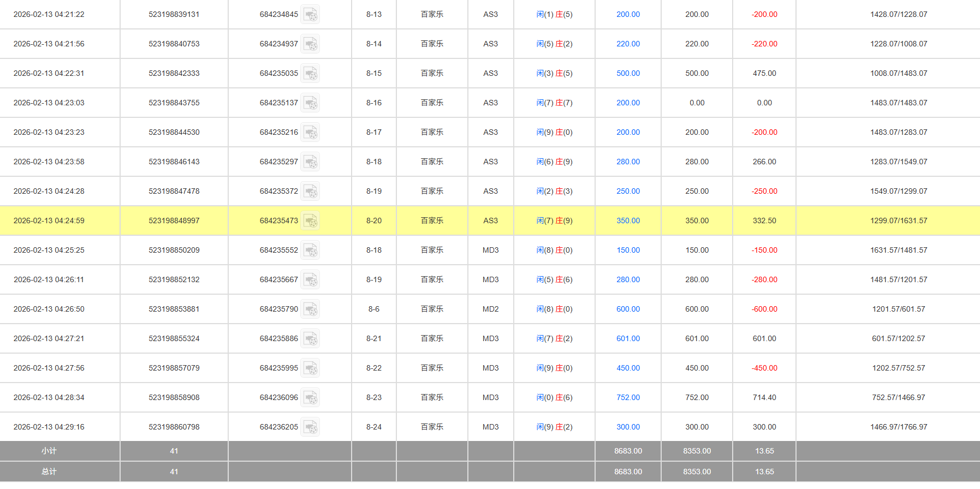
Task: Open replay icon for game 684235886
Action: pos(310,339)
